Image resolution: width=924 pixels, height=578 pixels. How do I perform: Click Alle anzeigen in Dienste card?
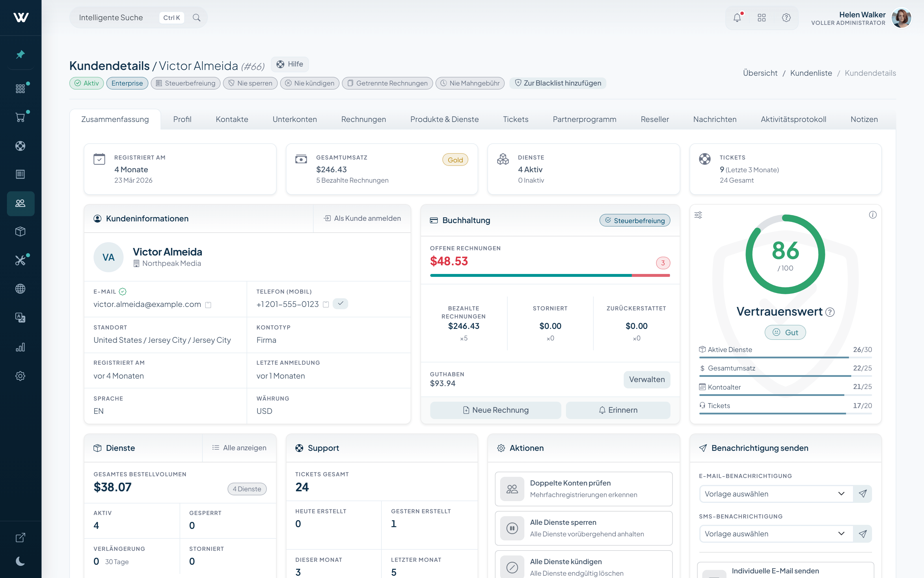click(239, 448)
